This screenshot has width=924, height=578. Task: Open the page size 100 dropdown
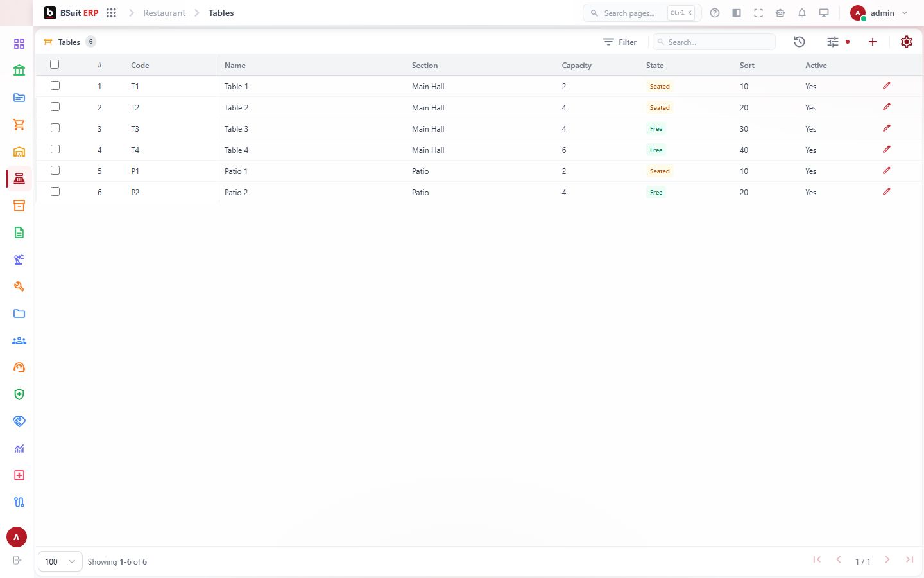tap(60, 561)
